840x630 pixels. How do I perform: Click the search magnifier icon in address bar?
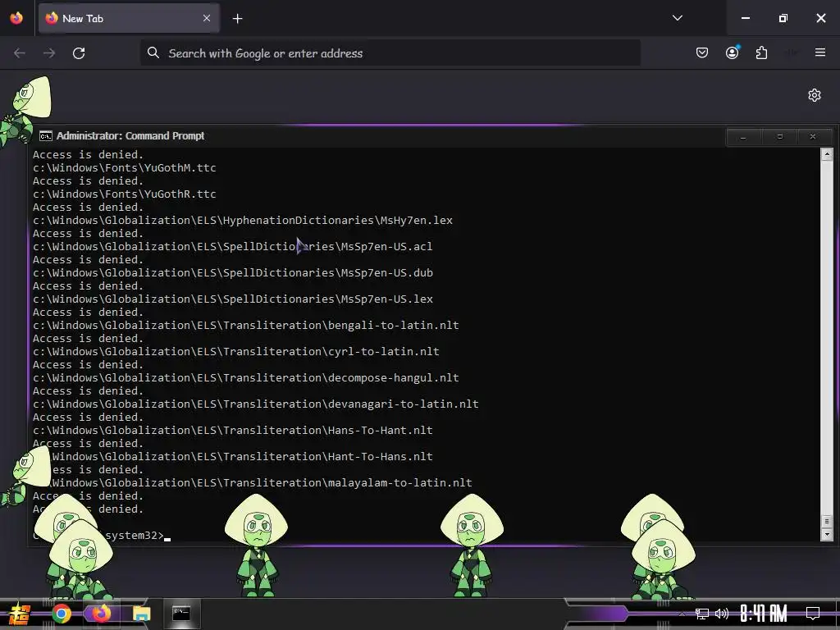pos(153,52)
